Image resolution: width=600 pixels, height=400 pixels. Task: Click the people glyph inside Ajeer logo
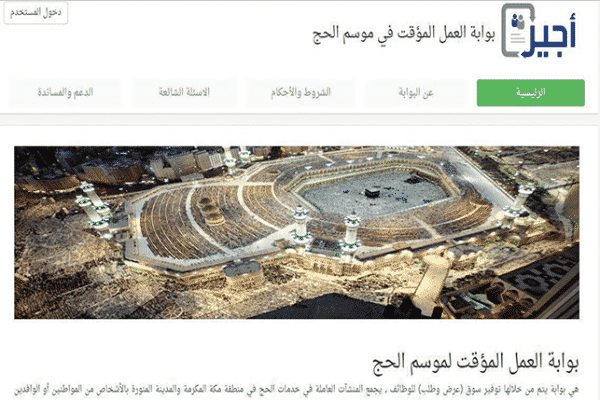(x=518, y=21)
